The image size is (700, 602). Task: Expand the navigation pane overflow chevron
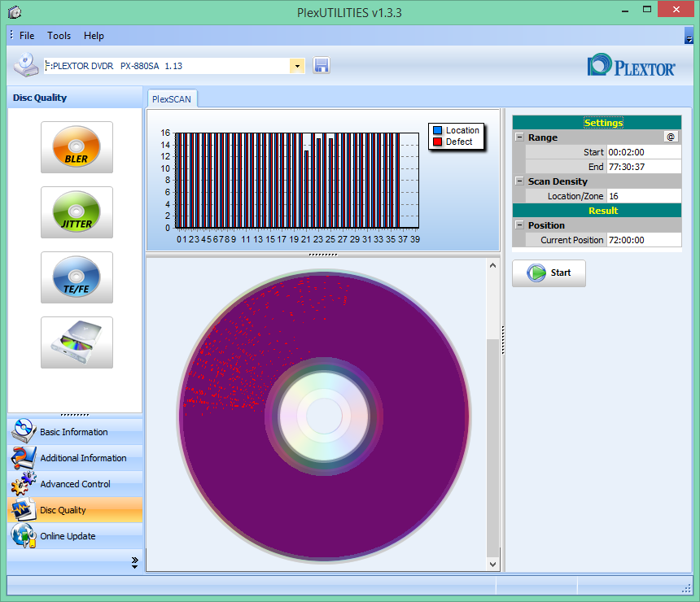pyautogui.click(x=134, y=562)
